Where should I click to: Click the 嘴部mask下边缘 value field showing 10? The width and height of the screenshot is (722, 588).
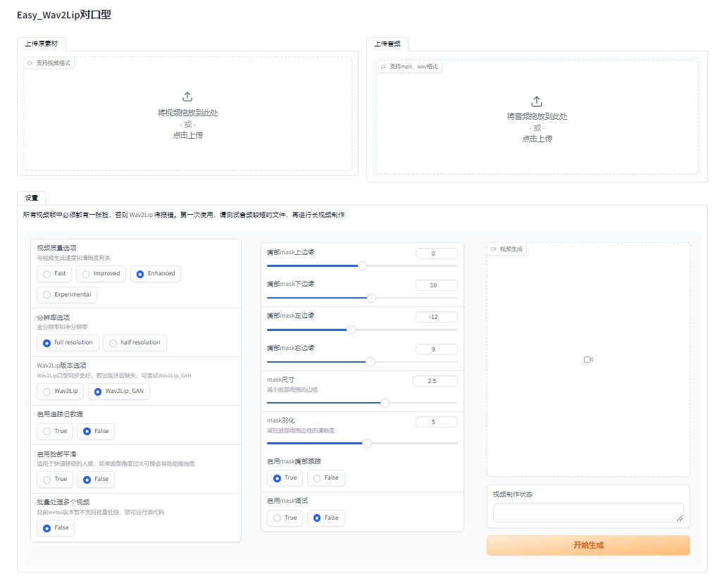[x=437, y=285]
